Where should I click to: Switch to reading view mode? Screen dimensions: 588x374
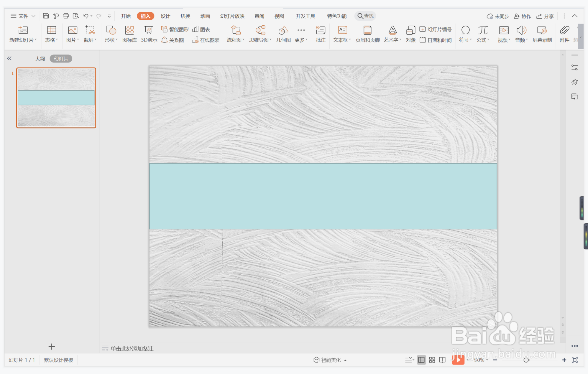(442, 360)
